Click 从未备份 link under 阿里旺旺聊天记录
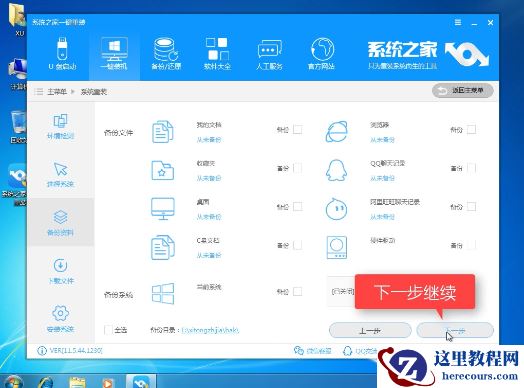The image size is (524, 388). coord(382,217)
